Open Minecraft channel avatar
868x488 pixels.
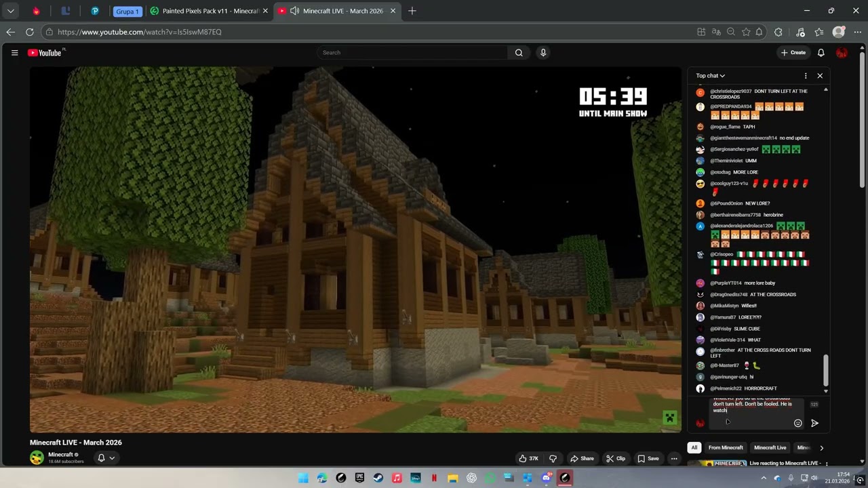[x=37, y=458]
